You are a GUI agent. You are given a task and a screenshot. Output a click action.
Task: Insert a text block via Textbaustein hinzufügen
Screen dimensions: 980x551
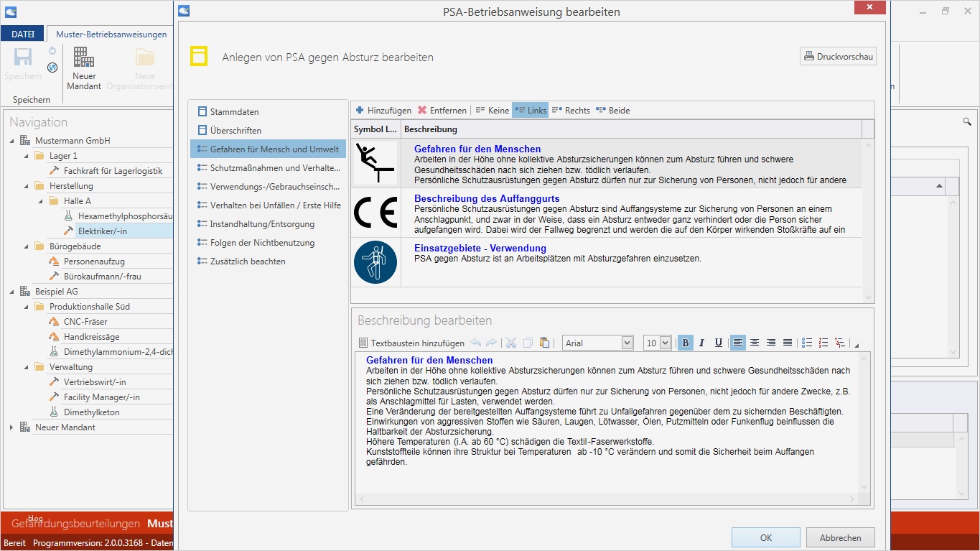click(x=411, y=343)
